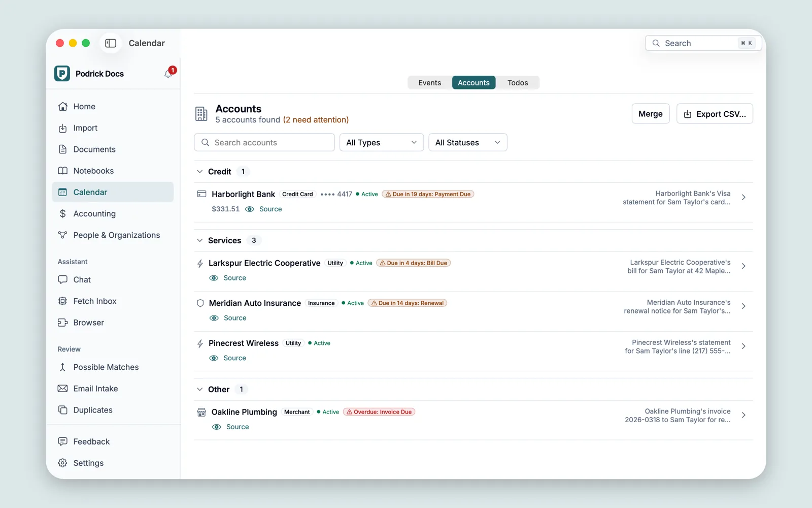Switch to the Events tab
The image size is (812, 508).
[x=430, y=83]
